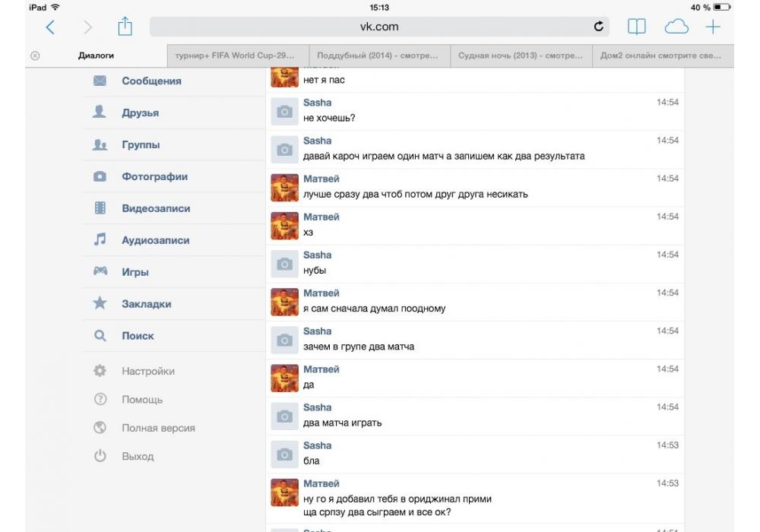Screen dimensions: 760x532
Task: Close the Диалоги tab
Action: coord(35,55)
